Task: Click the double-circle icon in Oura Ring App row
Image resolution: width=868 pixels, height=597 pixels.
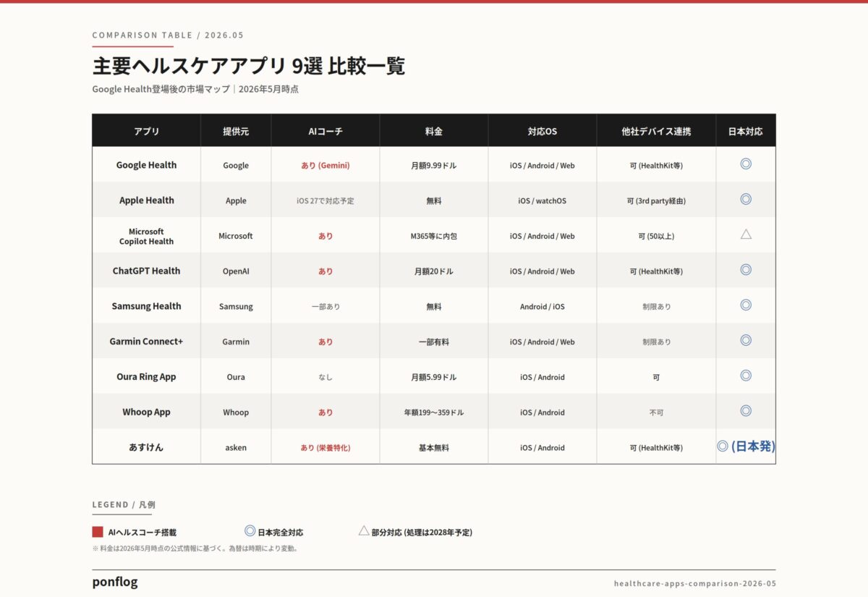Action: (x=746, y=376)
